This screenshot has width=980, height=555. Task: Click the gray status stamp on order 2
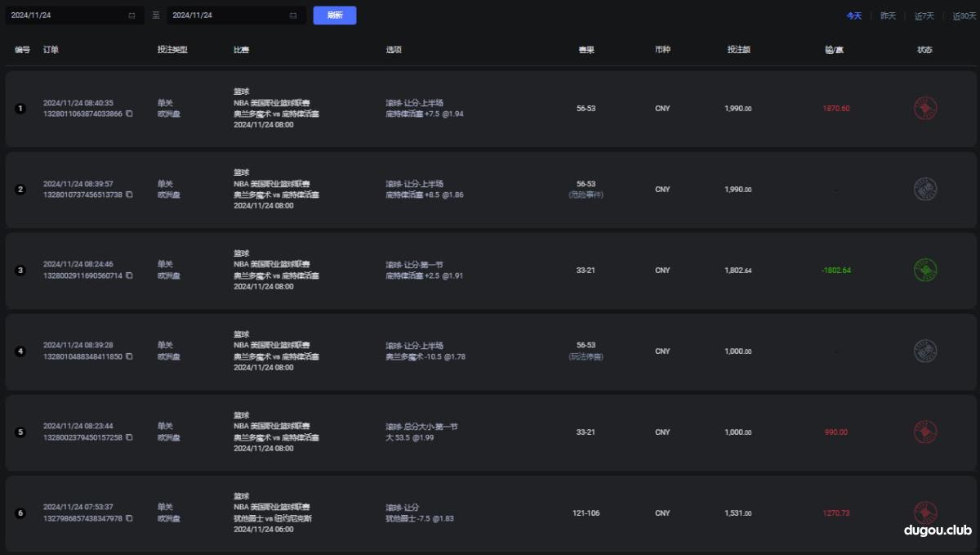[925, 189]
